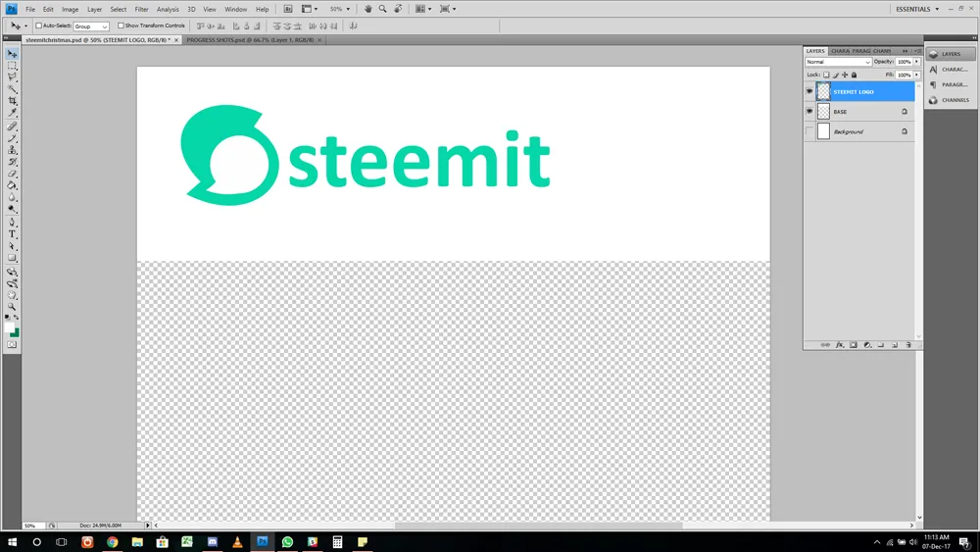Open the File menu

point(30,10)
